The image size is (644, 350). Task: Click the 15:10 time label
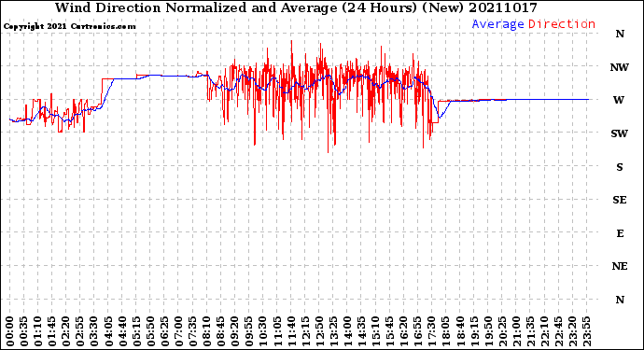[375, 331]
